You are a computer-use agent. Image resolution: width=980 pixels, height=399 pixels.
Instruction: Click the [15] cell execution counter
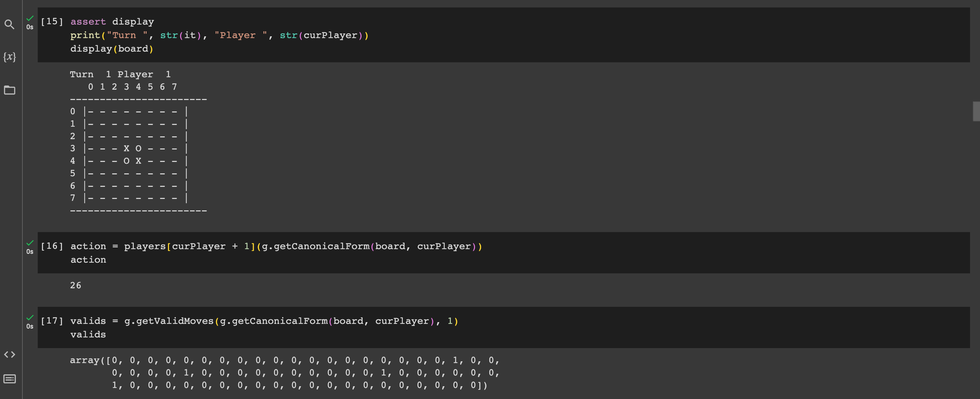click(52, 21)
